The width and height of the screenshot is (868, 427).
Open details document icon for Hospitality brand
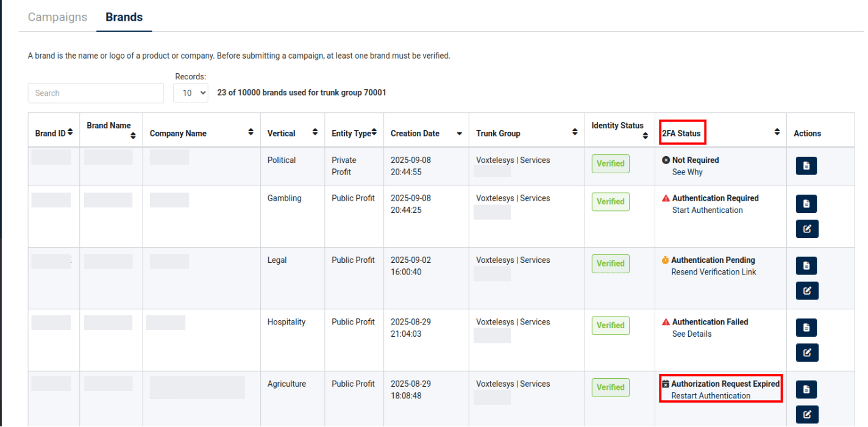(806, 328)
